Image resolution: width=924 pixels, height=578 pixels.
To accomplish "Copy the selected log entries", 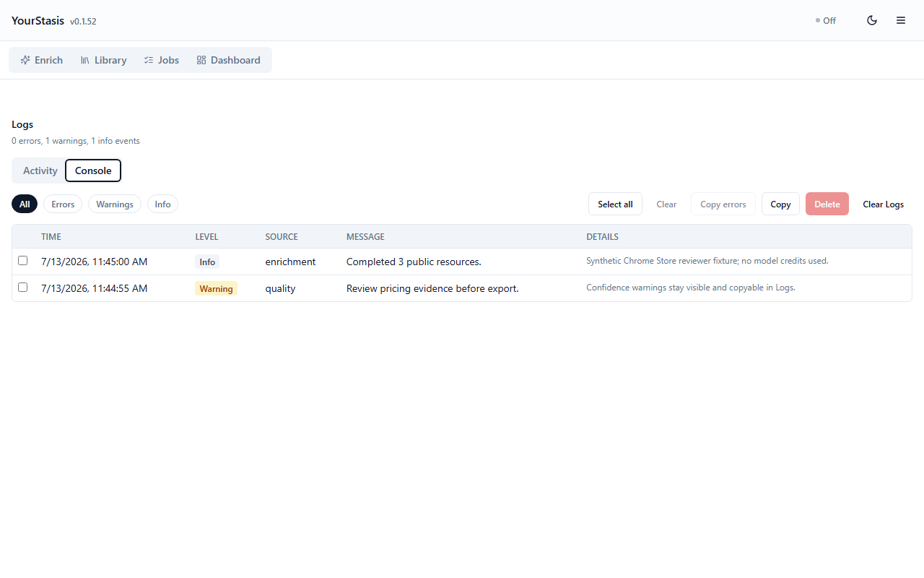I will tap(780, 204).
